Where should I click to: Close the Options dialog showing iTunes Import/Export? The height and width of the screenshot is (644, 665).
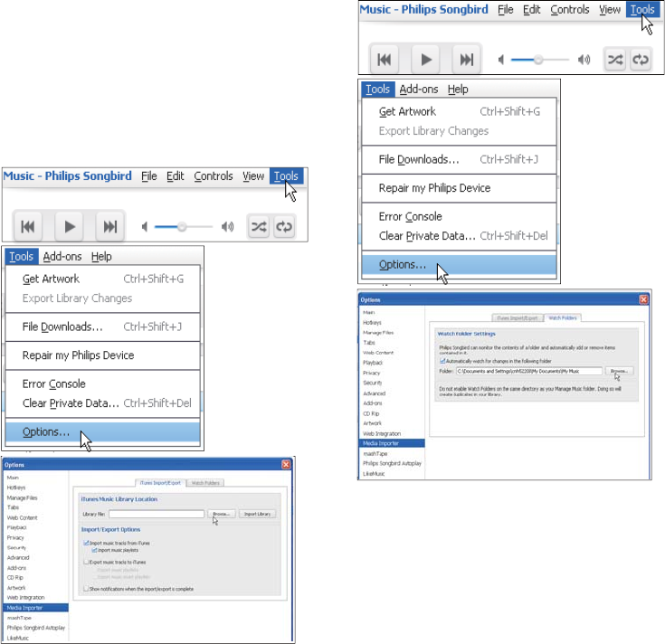tap(286, 465)
